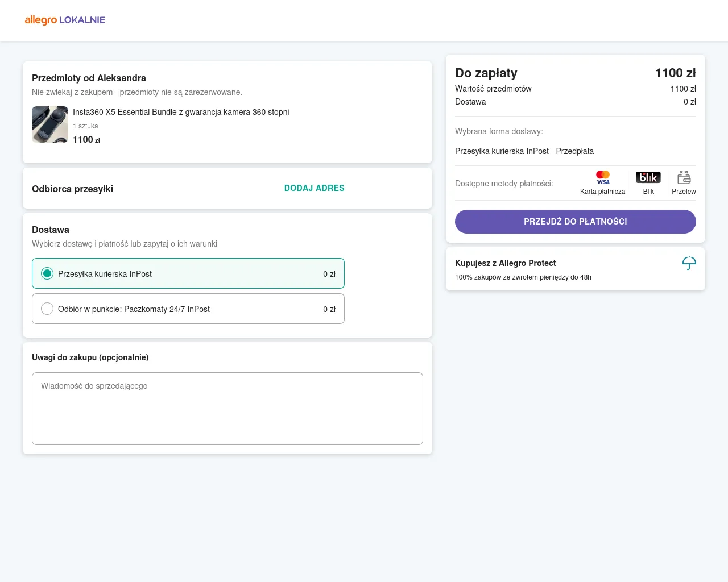Click the Nie zwlekaj z zakupem notice

pyautogui.click(x=137, y=92)
